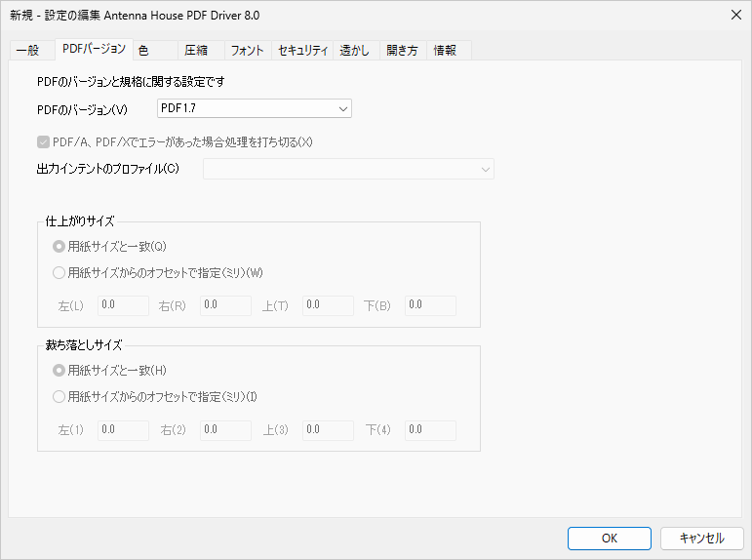Click the 出力インテントのプロファイル(C) label
Screen dimensions: 752x560
pyautogui.click(x=108, y=169)
